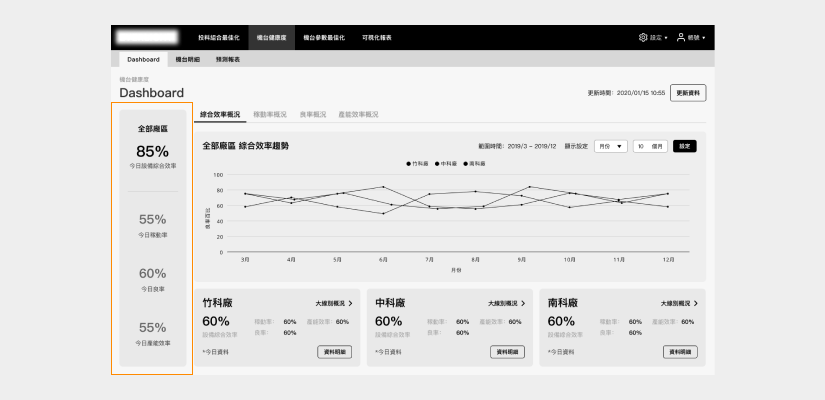Screen dimensions: 825x400
Task: Open 機台參數最佳化 in the top navigation
Action: click(x=324, y=37)
